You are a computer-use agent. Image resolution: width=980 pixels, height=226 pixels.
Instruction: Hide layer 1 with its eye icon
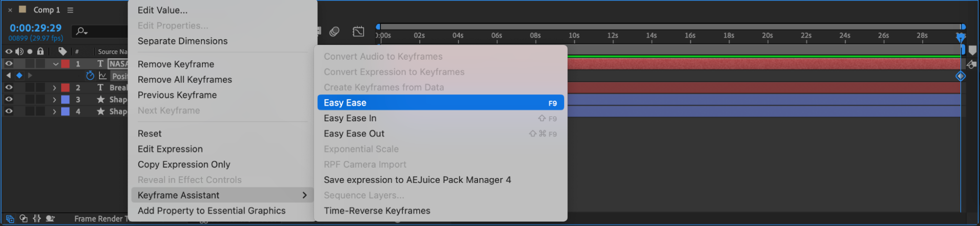pos(9,64)
